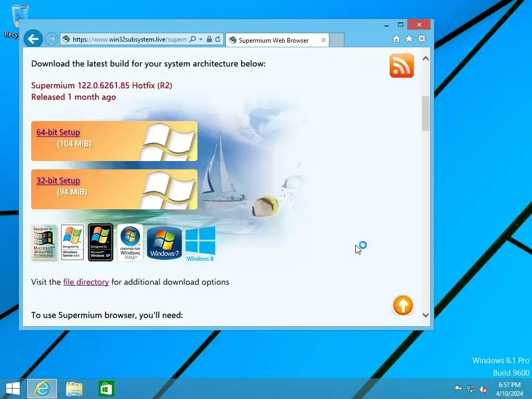Screen dimensions: 532x399
Task: Open the Tools gear menu
Action: (422, 38)
